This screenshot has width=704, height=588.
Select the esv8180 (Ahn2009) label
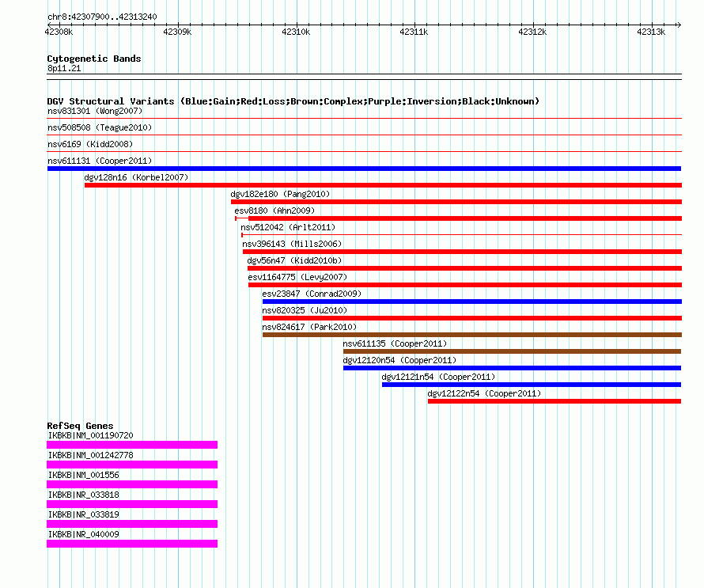click(274, 211)
